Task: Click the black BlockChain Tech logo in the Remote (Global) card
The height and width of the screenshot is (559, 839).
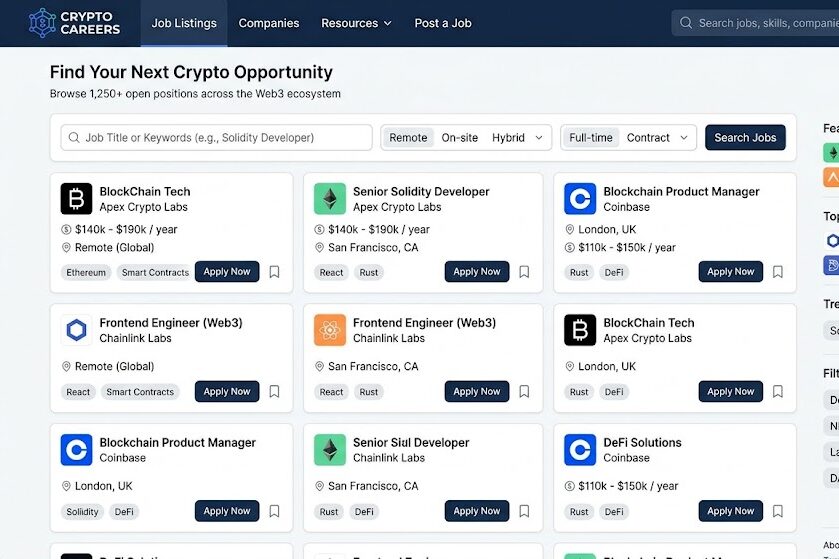Action: click(77, 198)
